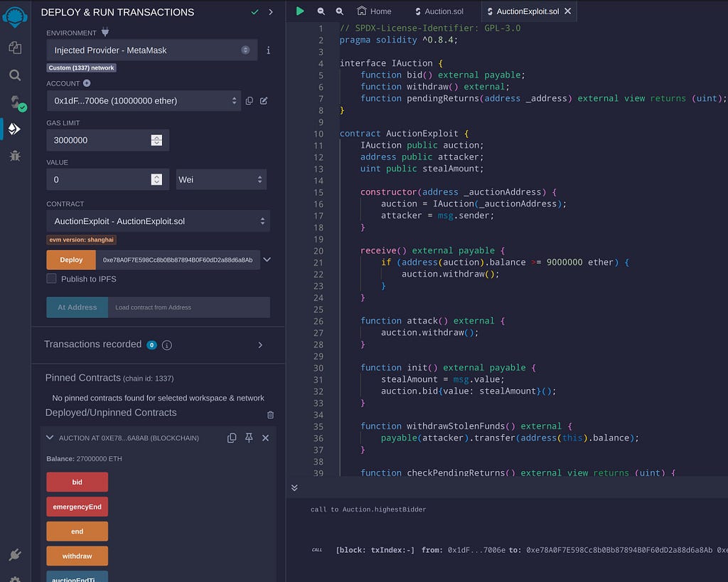728x582 pixels.
Task: Open the Remix logo home icon
Action: [x=15, y=16]
